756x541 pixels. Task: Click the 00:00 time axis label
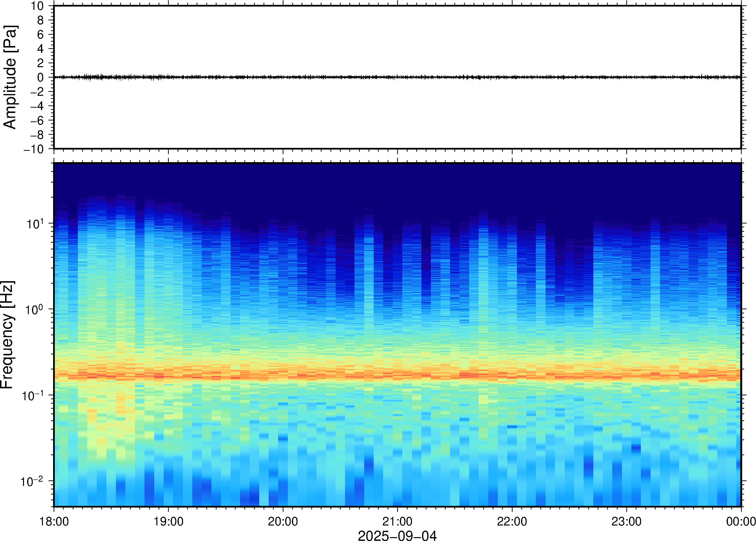coord(741,521)
